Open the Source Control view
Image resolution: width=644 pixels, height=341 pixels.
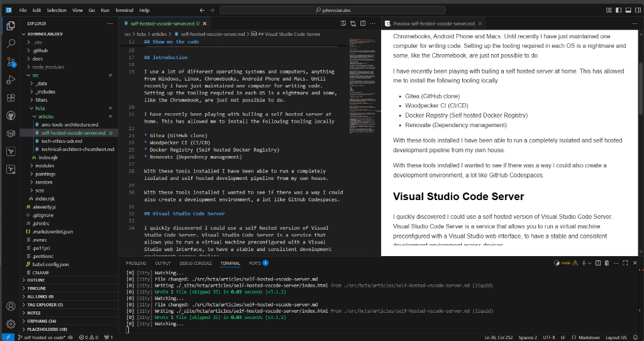pyautogui.click(x=11, y=62)
